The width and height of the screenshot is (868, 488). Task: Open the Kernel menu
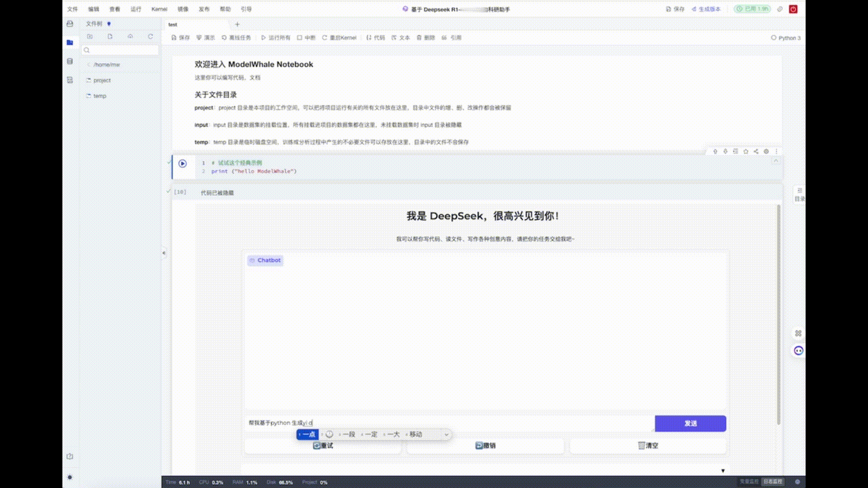(159, 9)
